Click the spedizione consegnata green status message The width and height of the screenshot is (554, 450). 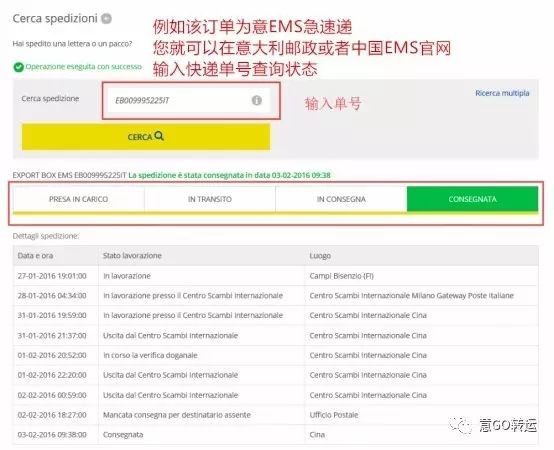click(x=229, y=175)
